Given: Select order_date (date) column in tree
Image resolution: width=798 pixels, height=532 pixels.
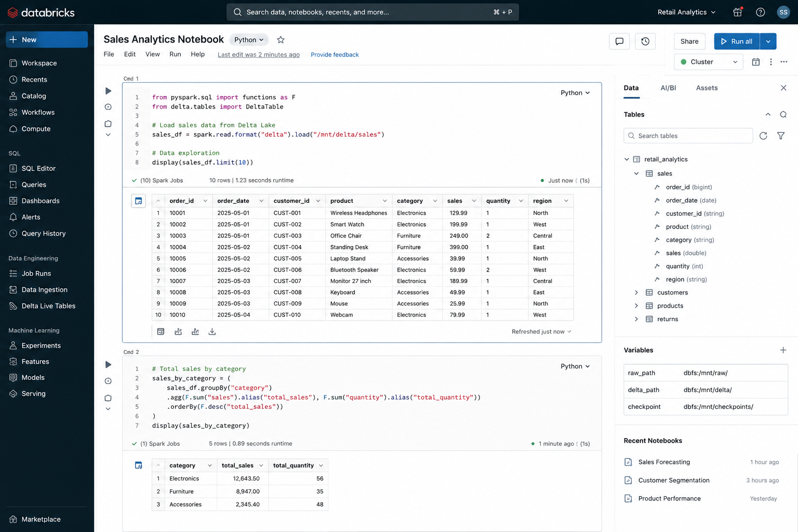Looking at the screenshot, I should pyautogui.click(x=691, y=200).
